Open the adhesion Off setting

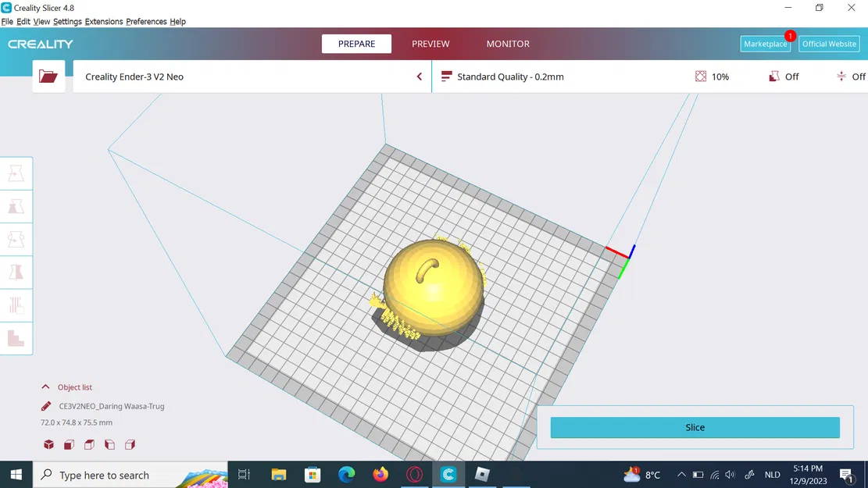coord(852,77)
